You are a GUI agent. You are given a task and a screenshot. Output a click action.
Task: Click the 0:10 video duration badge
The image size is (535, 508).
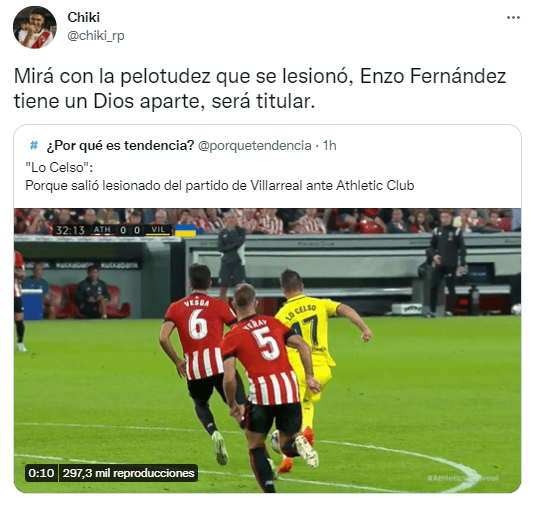tap(41, 473)
